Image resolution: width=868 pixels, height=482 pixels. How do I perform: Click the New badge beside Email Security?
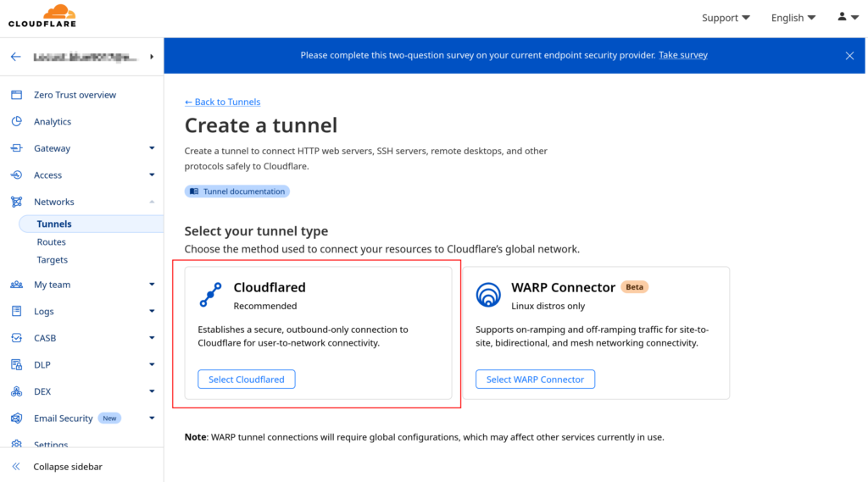109,418
